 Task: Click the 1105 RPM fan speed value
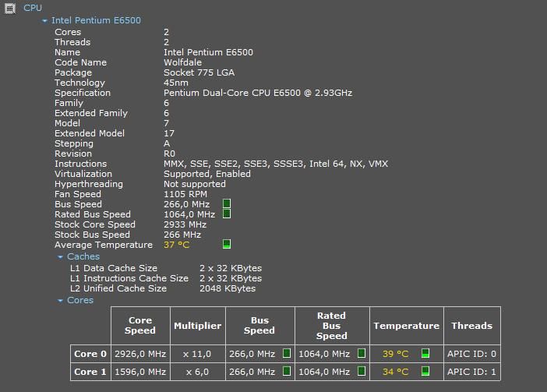point(185,193)
